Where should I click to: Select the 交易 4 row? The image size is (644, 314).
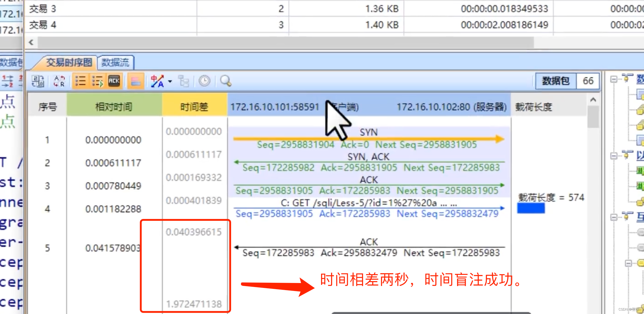click(334, 25)
